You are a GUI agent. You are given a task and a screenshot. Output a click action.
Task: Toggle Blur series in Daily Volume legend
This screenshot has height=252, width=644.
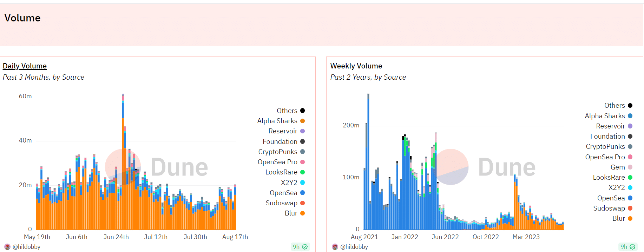point(291,213)
